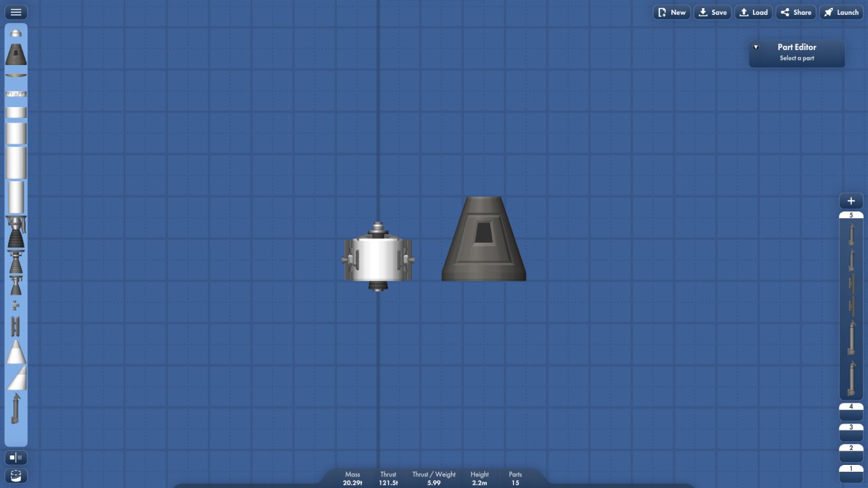The height and width of the screenshot is (488, 868).
Task: Pick the slanted aerodynamic fairing part
Action: pyautogui.click(x=16, y=378)
